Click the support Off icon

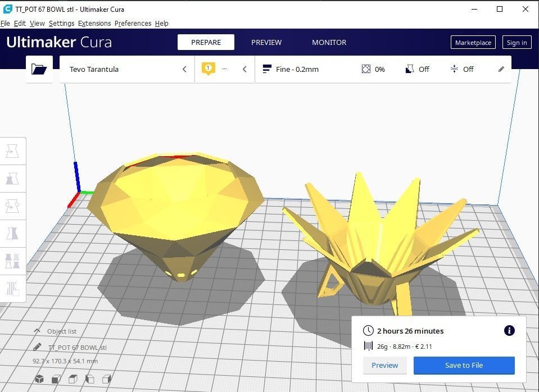410,69
